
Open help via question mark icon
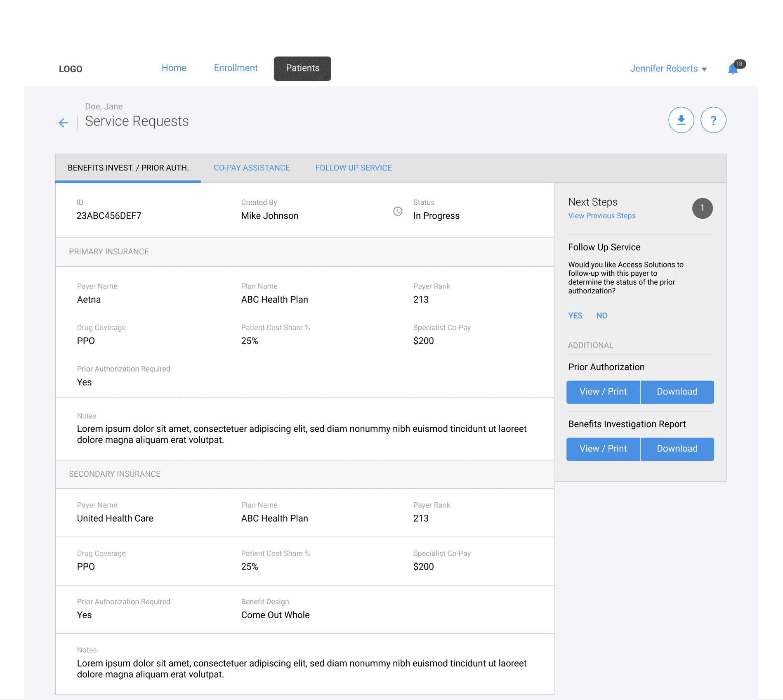pos(713,120)
